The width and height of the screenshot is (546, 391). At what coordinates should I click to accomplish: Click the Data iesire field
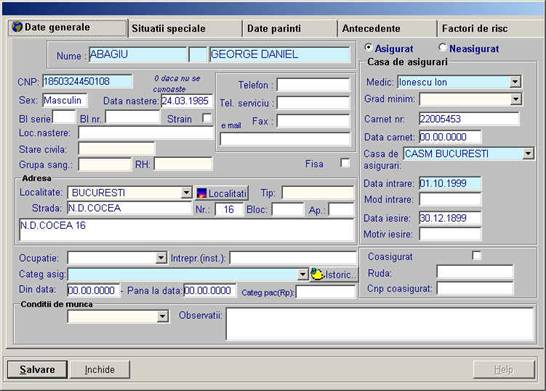450,218
